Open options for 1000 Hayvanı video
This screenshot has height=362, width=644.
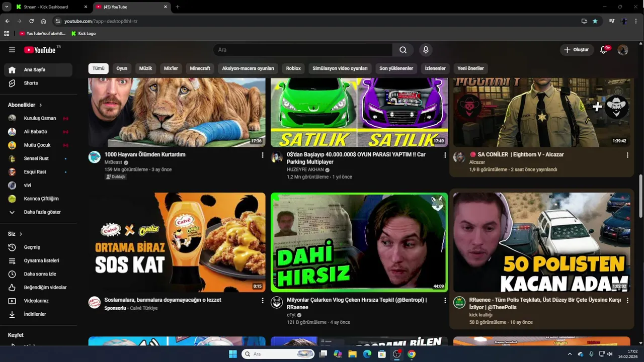tap(262, 155)
